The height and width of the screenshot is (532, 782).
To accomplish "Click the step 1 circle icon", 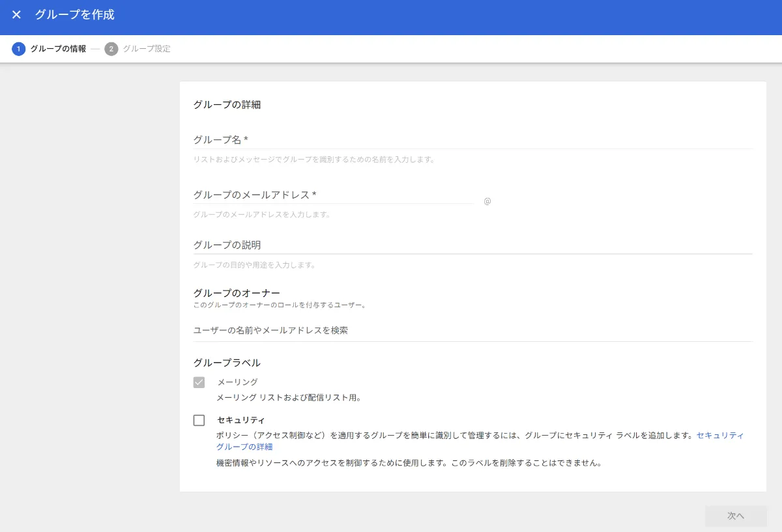I will click(18, 49).
